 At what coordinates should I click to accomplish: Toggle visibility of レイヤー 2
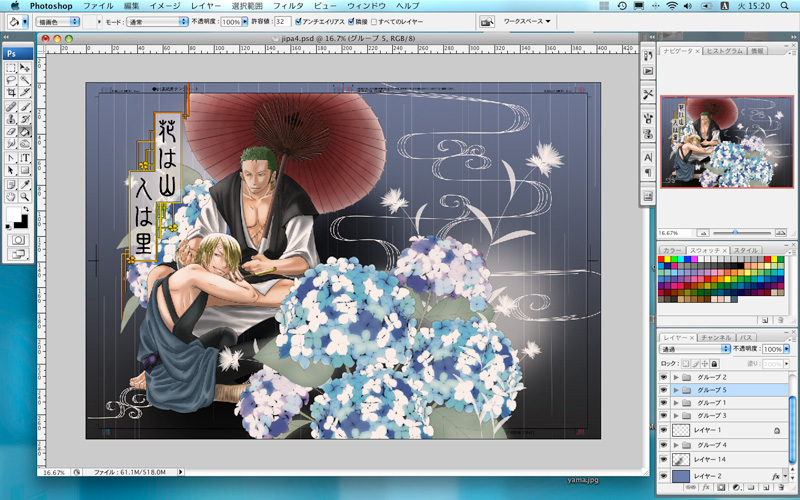point(663,476)
